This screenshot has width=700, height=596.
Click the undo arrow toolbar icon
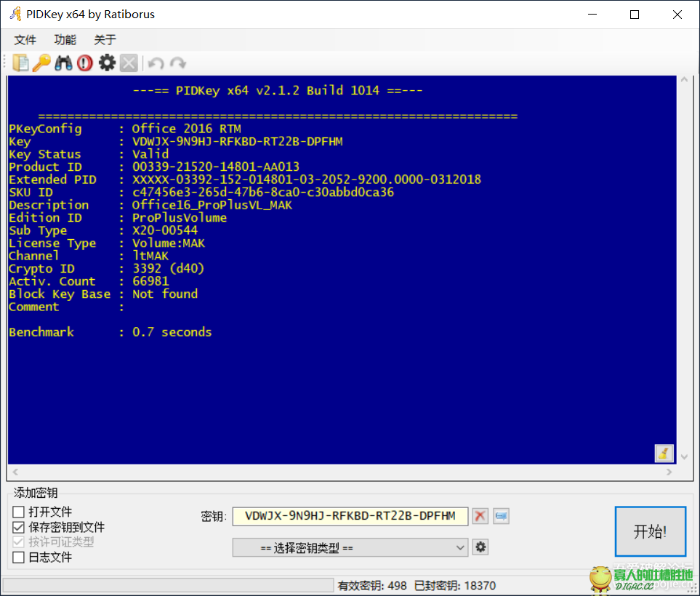(x=156, y=63)
